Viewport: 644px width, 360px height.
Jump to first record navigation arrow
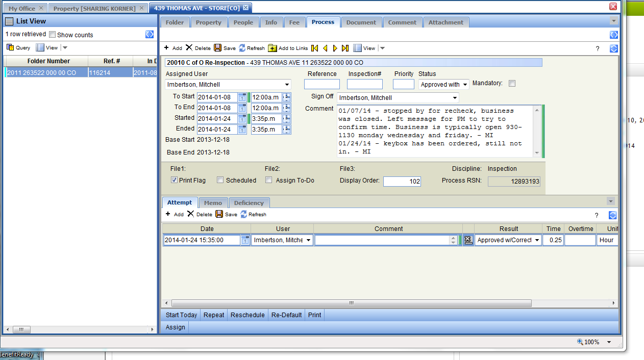point(314,48)
